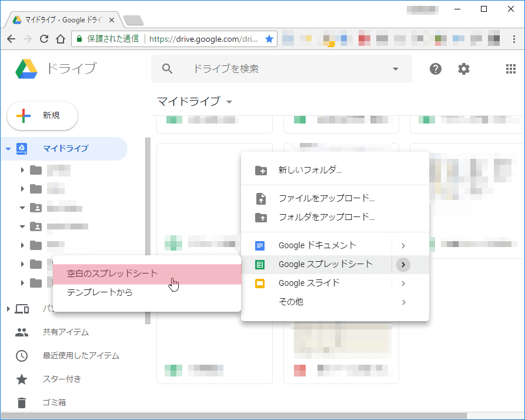Image resolution: width=525 pixels, height=420 pixels.
Task: Select マイドライブ in sidebar
Action: [64, 149]
